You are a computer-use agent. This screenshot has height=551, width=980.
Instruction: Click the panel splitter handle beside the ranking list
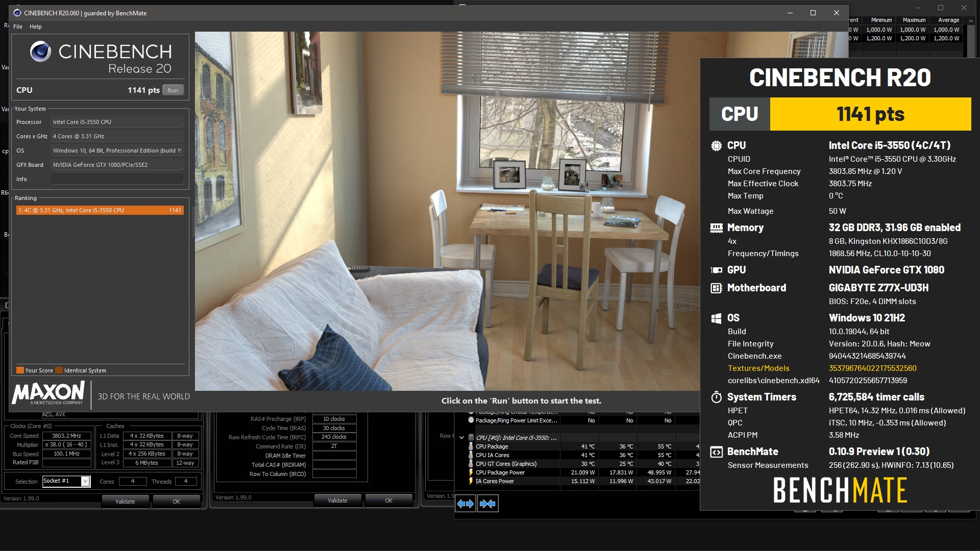tap(193, 222)
